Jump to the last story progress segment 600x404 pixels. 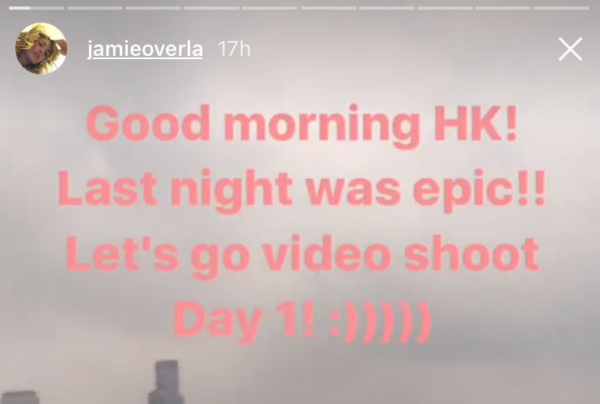pos(562,8)
